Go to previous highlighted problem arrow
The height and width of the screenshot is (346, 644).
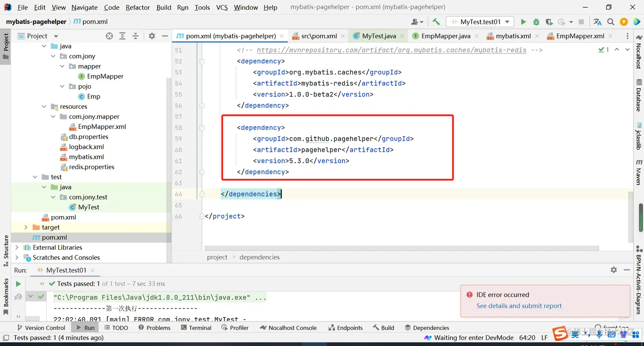[x=617, y=50]
